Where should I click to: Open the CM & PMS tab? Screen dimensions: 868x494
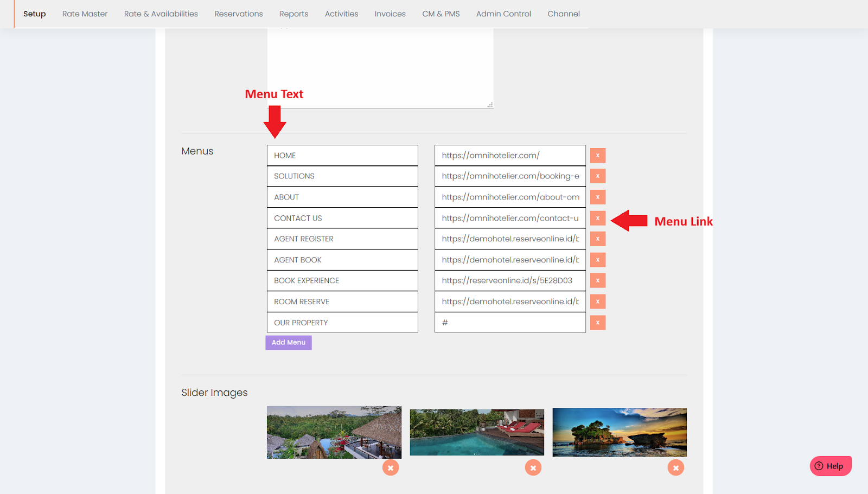tap(441, 14)
